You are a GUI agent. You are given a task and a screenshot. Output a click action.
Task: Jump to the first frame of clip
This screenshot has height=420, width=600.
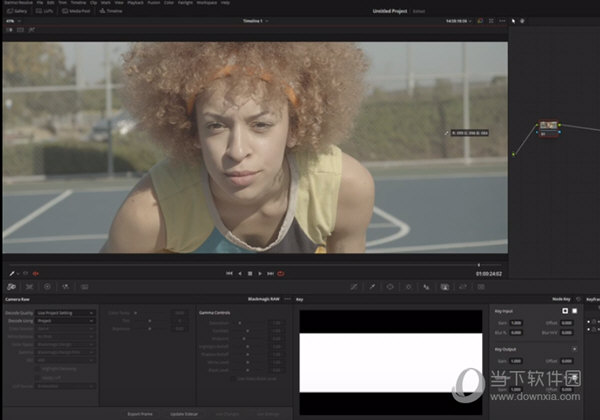(229, 273)
